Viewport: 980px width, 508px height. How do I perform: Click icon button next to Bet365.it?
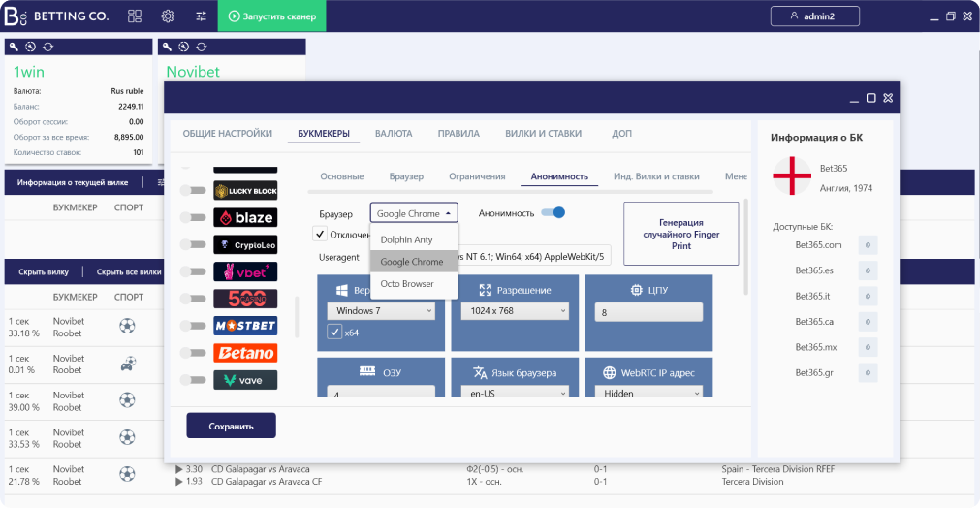[x=868, y=296]
